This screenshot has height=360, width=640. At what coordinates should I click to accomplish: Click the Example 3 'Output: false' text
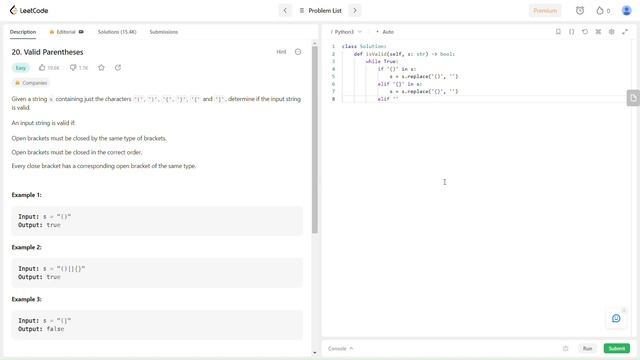[41, 329]
